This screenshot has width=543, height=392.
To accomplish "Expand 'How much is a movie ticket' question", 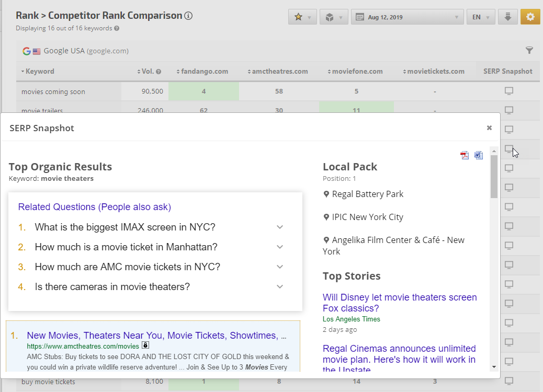I will tap(280, 247).
